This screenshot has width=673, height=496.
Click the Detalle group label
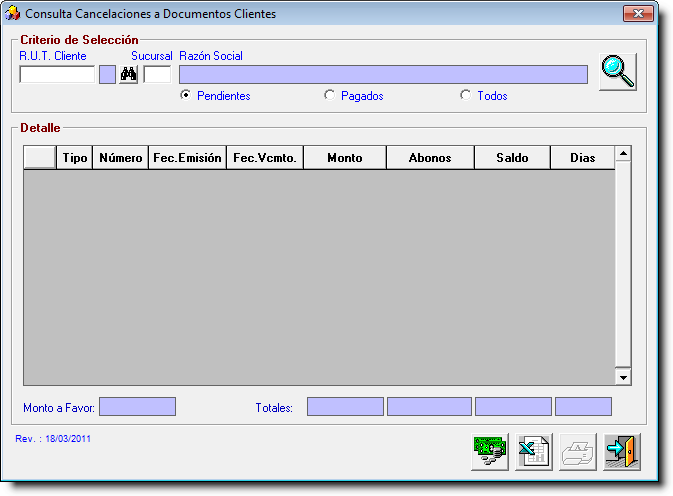[40, 128]
